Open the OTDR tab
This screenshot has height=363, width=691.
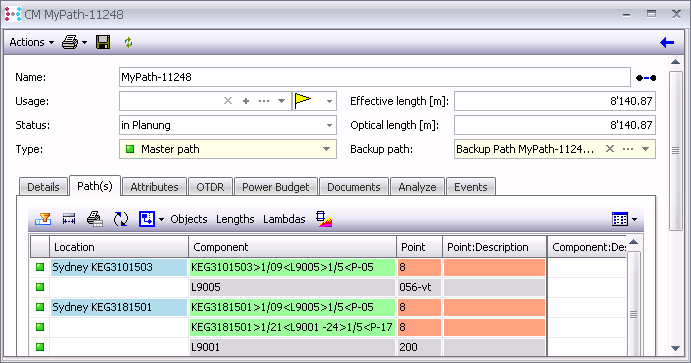[x=210, y=187]
